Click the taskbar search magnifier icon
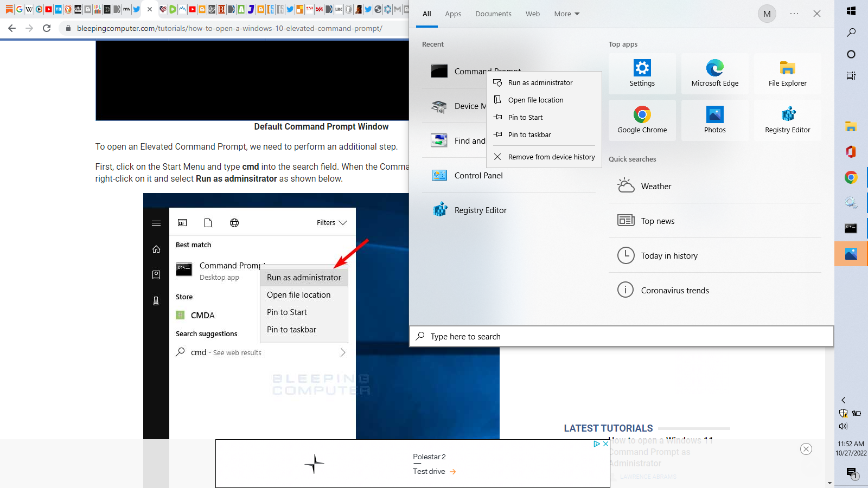This screenshot has width=868, height=488. coord(851,33)
